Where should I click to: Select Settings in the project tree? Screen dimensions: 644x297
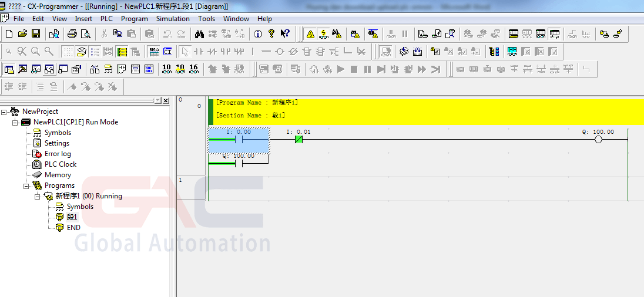coord(56,143)
